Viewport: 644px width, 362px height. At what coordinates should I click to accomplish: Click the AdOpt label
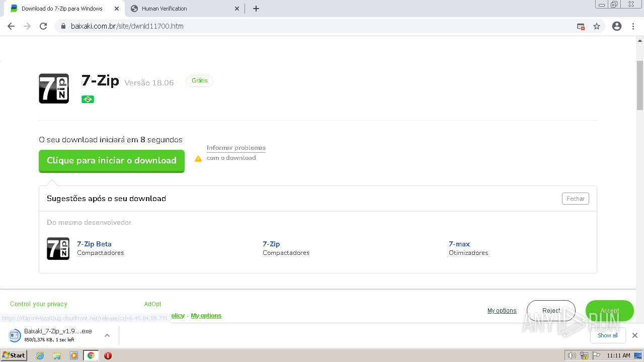[152, 304]
